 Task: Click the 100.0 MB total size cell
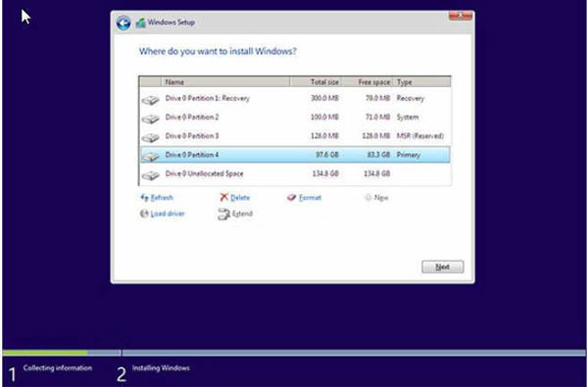(x=324, y=117)
